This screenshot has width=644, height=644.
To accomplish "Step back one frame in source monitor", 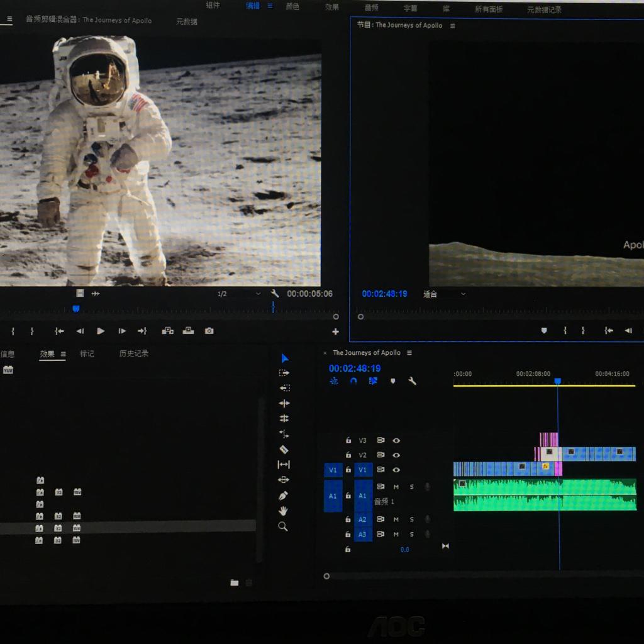I will [x=80, y=331].
